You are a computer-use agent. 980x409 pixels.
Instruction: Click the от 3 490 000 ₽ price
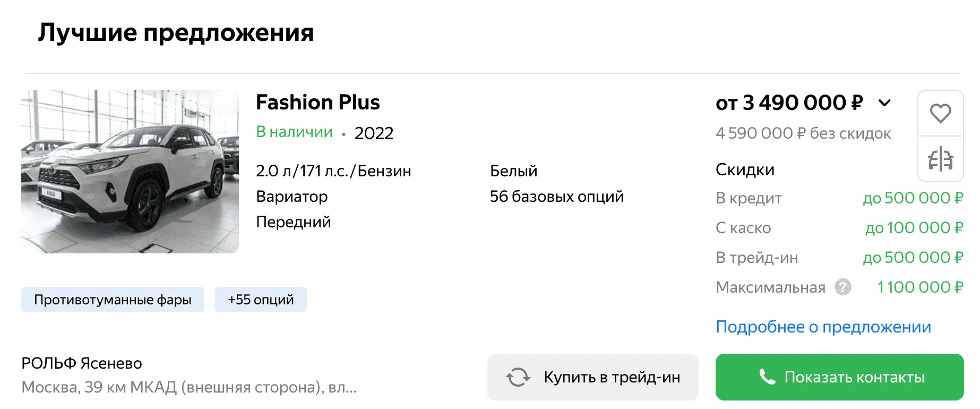coord(789,103)
